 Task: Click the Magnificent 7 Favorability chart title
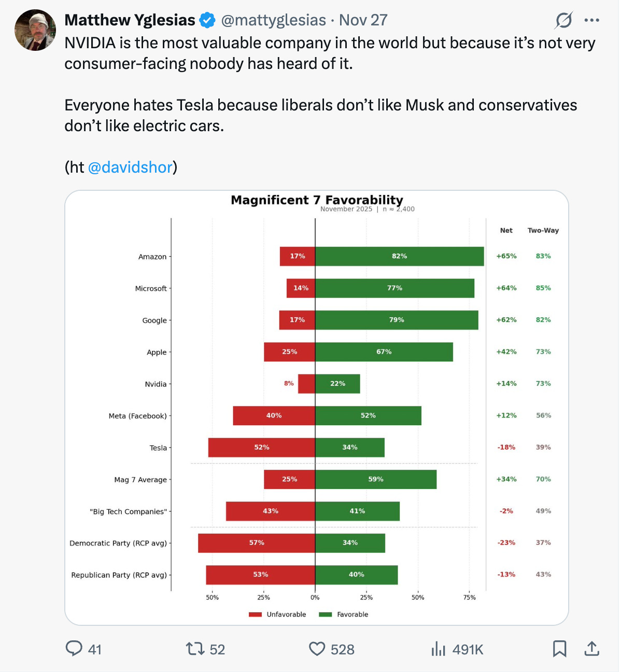pos(317,200)
